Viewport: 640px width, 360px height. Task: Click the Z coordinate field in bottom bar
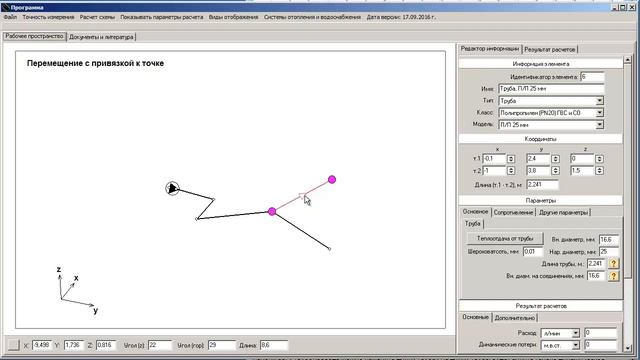coord(106,345)
